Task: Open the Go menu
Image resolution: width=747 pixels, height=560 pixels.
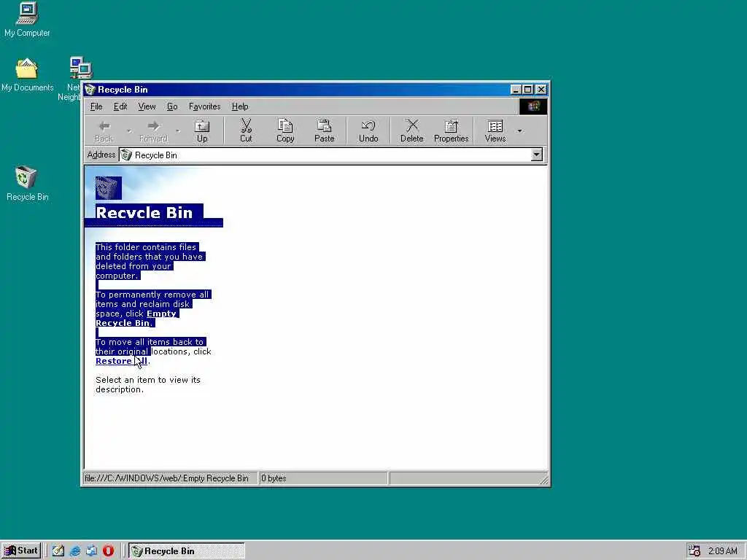Action: pos(172,106)
